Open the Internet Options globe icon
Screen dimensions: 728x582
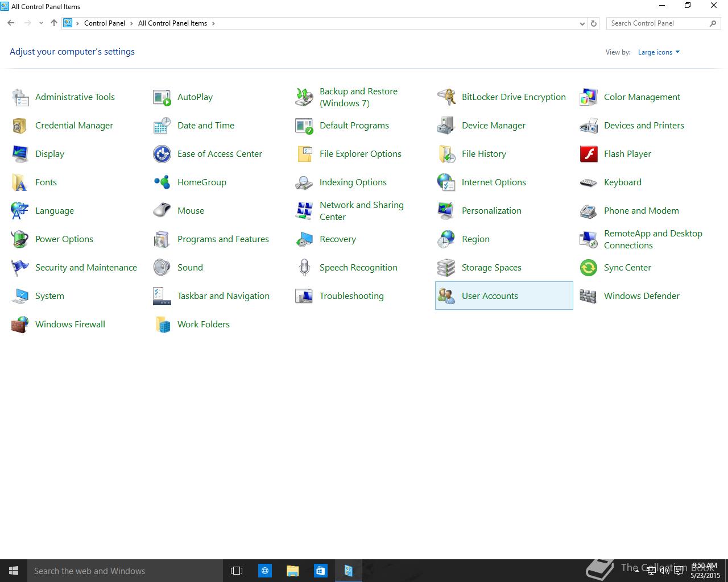tap(446, 182)
